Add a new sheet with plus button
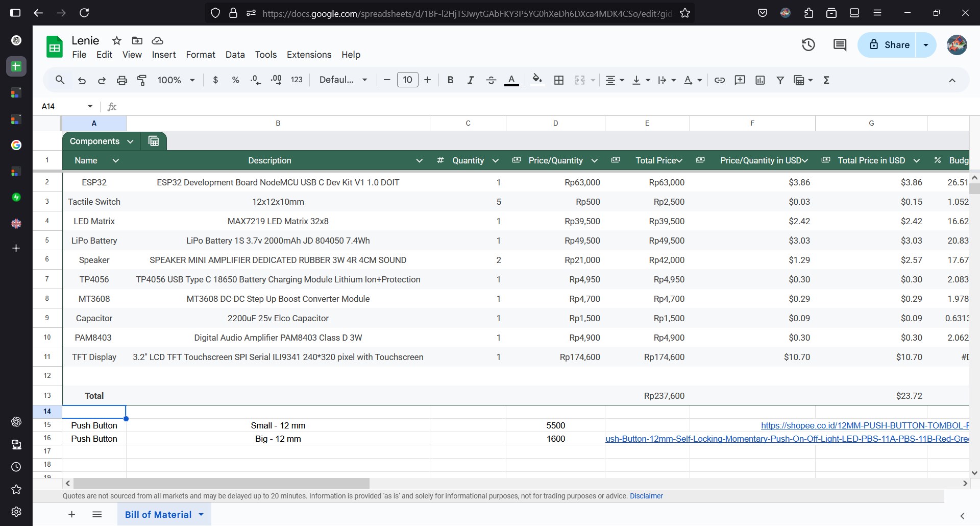Viewport: 980px width, 526px height. pyautogui.click(x=72, y=514)
